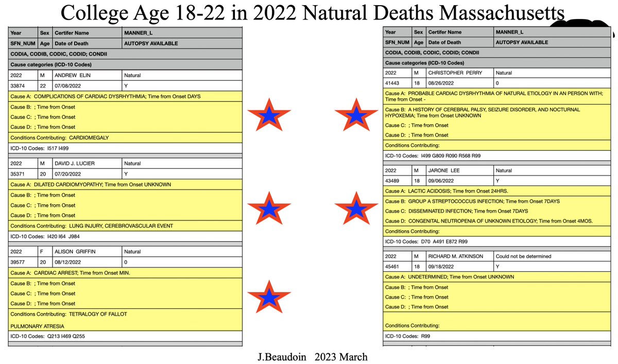Select the name ALISON GRIFFIN

(74, 252)
